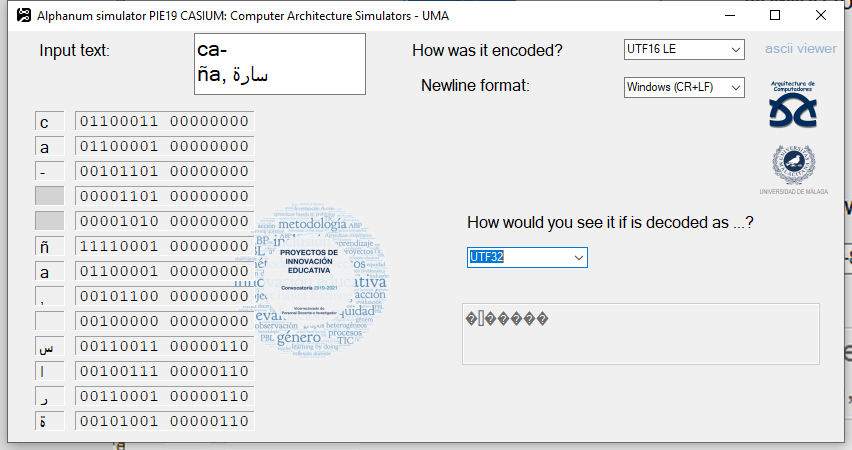Open the ascii viewer link
The image size is (852, 450).
(800, 48)
